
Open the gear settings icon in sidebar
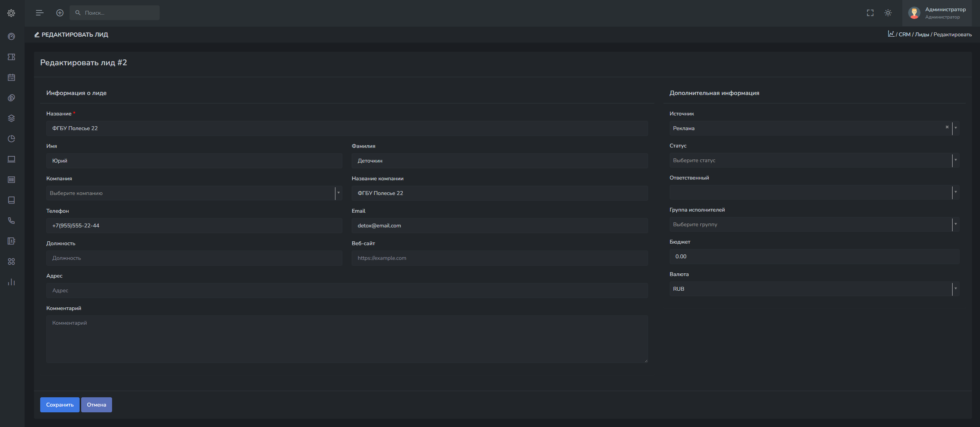pos(11,13)
